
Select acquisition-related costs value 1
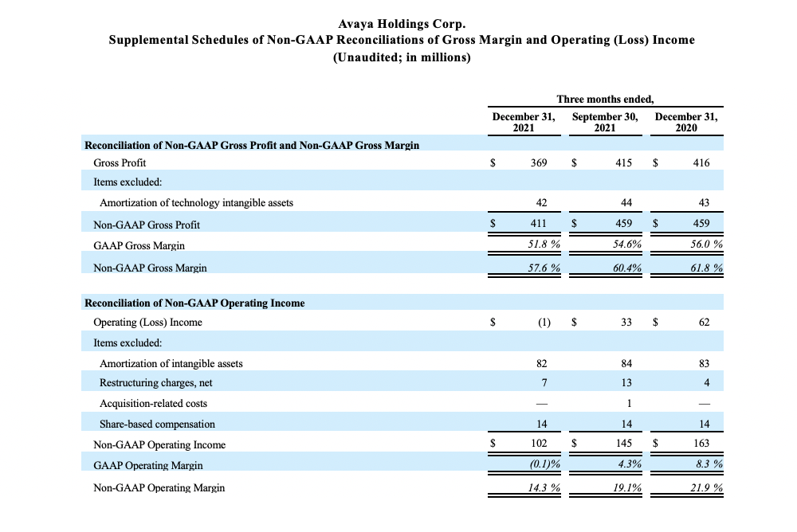(630, 404)
